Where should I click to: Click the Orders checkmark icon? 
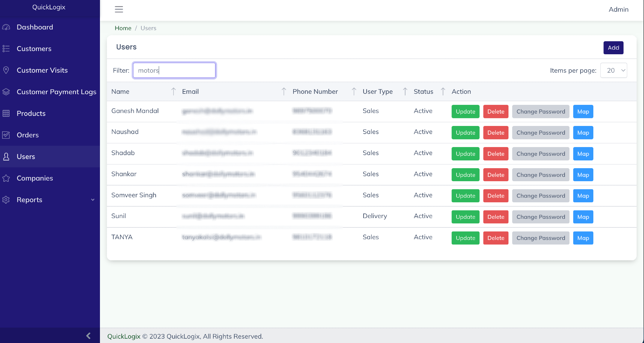pyautogui.click(x=6, y=135)
